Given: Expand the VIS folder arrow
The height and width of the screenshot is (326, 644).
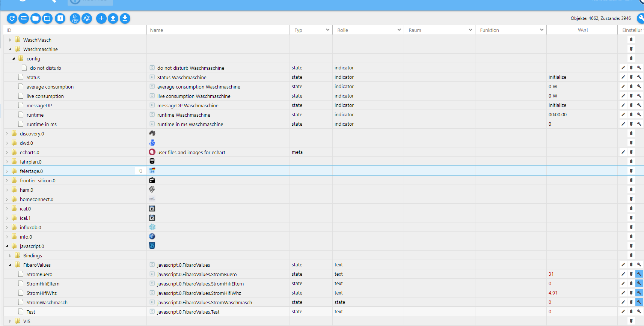Looking at the screenshot, I should click(10, 321).
